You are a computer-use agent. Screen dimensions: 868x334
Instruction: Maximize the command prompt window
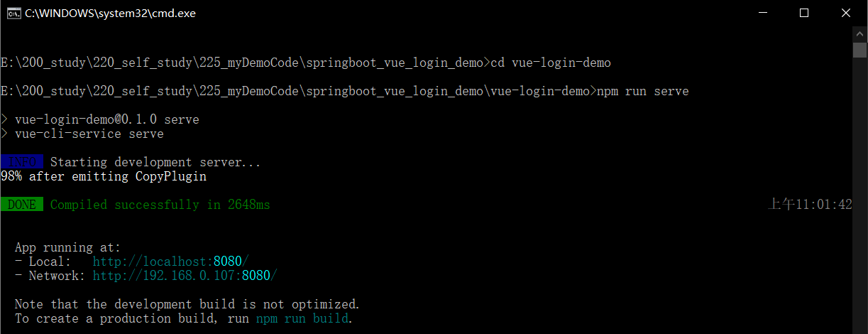[804, 13]
